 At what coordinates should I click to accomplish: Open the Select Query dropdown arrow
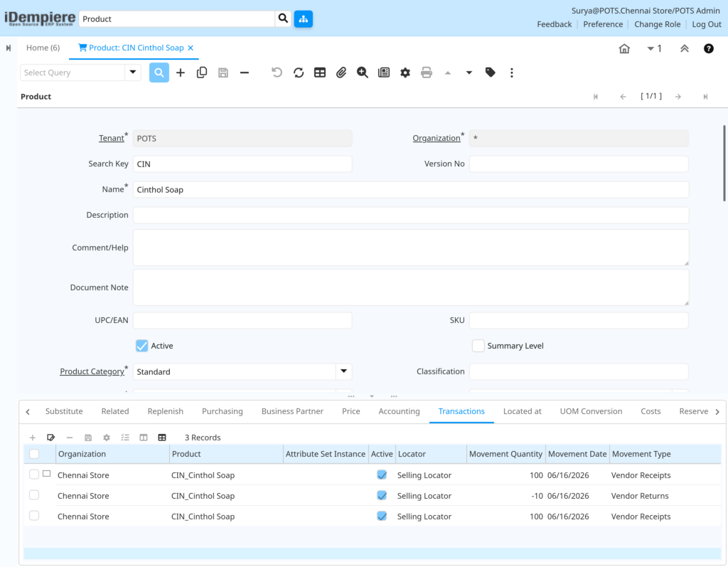pyautogui.click(x=133, y=73)
